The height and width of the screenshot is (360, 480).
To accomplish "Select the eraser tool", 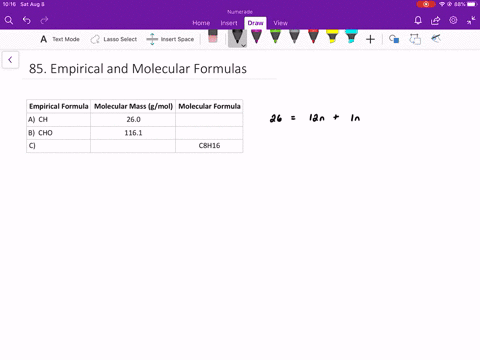I will 213,37.
